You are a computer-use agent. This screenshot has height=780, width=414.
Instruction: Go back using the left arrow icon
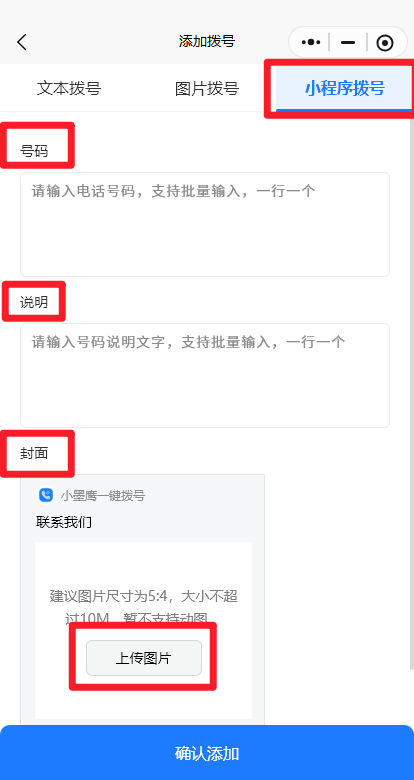pos(22,42)
